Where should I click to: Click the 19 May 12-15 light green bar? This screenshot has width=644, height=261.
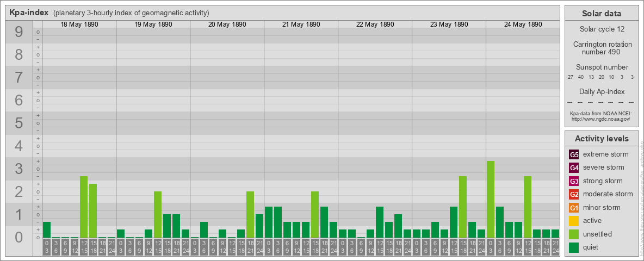[158, 215]
